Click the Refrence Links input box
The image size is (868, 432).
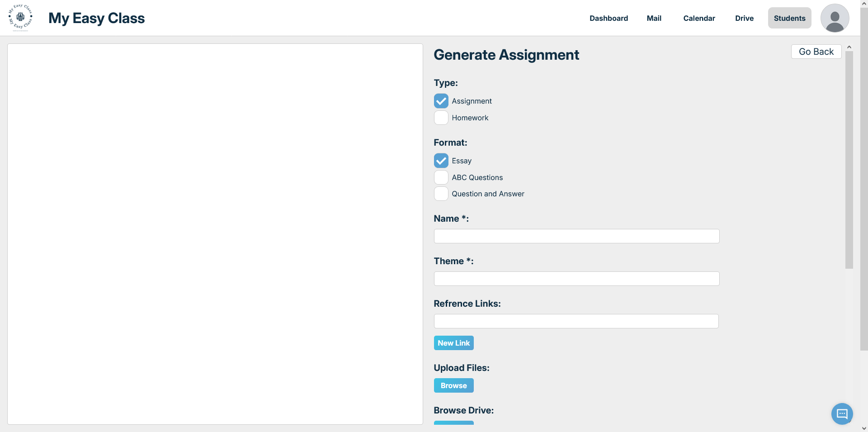[576, 321]
